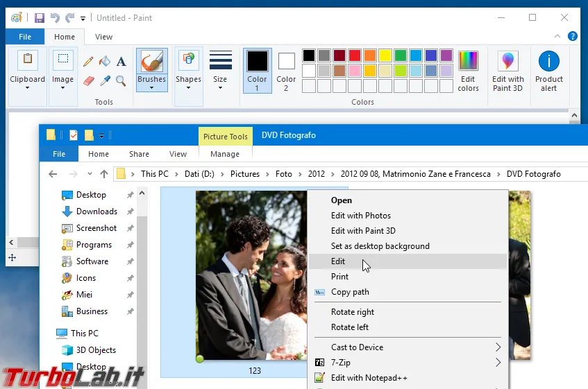The width and height of the screenshot is (588, 389).
Task: Choose Print in the context menu
Action: click(x=408, y=277)
